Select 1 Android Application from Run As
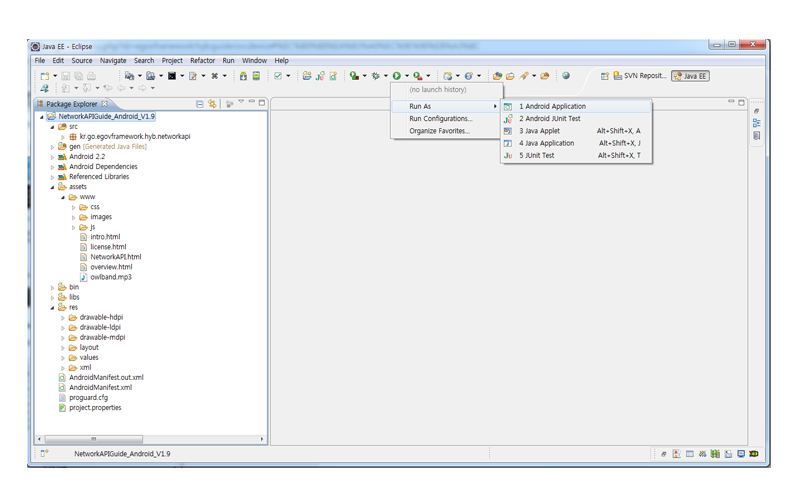800x500 pixels. click(x=552, y=106)
